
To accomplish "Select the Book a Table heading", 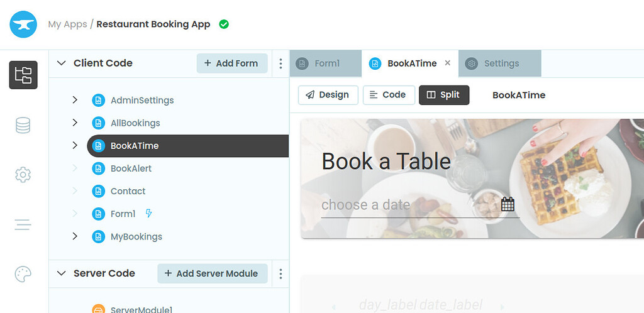I will click(x=386, y=162).
